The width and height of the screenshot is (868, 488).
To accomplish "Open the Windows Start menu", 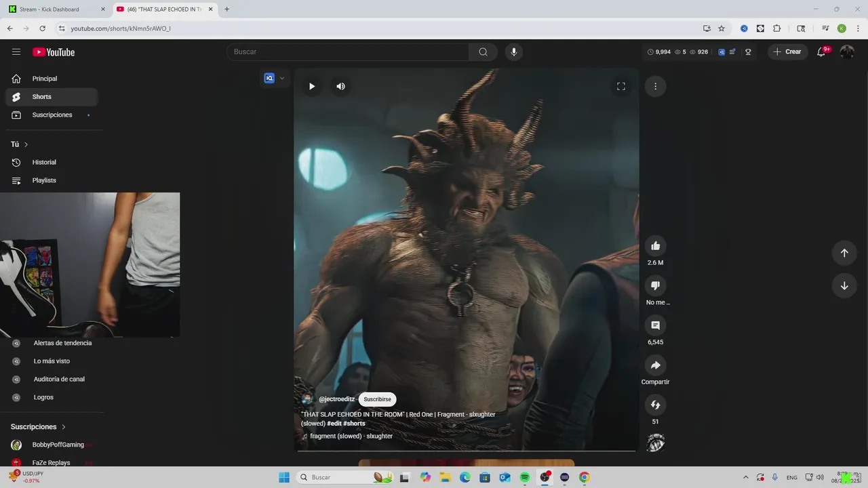I will coord(284,477).
